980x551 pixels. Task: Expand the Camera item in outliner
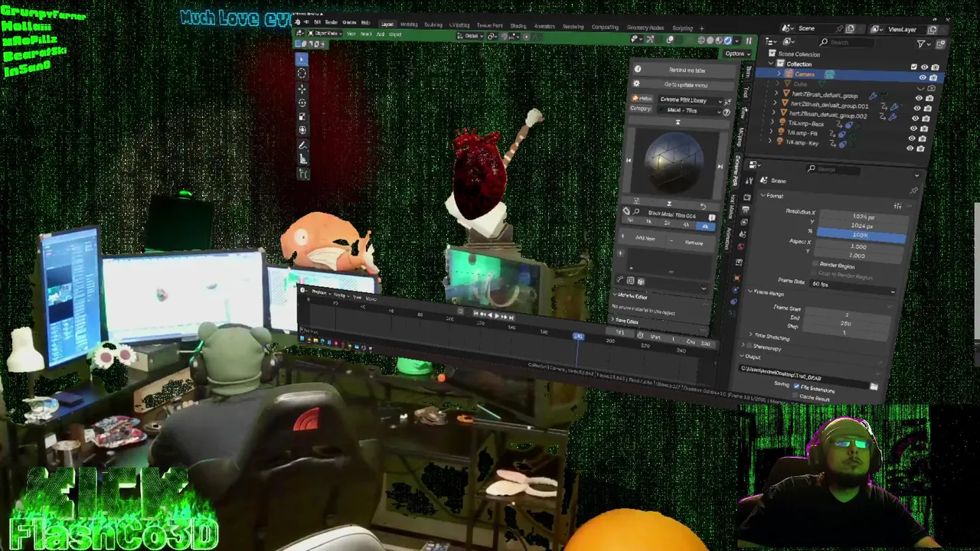(x=779, y=74)
